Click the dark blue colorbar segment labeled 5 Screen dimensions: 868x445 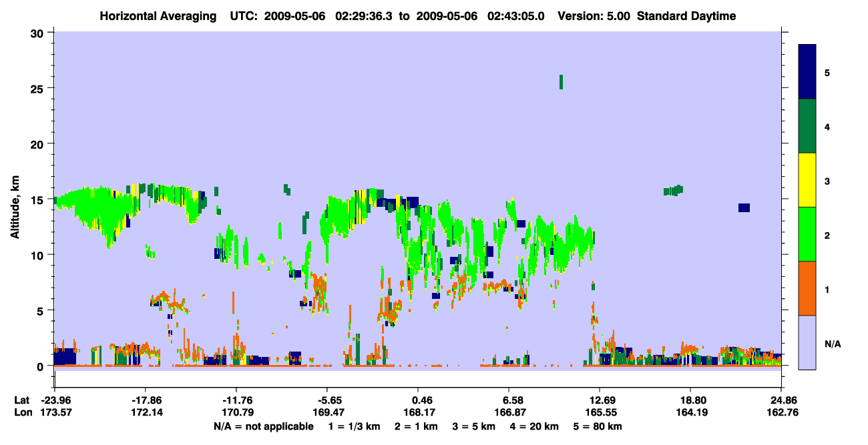click(807, 72)
